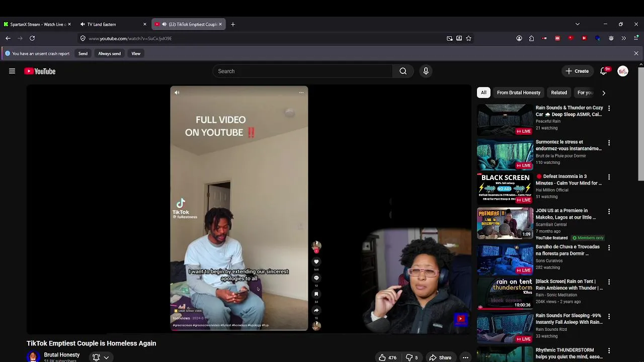
Task: Open the Firefox application menu
Action: (636, 38)
